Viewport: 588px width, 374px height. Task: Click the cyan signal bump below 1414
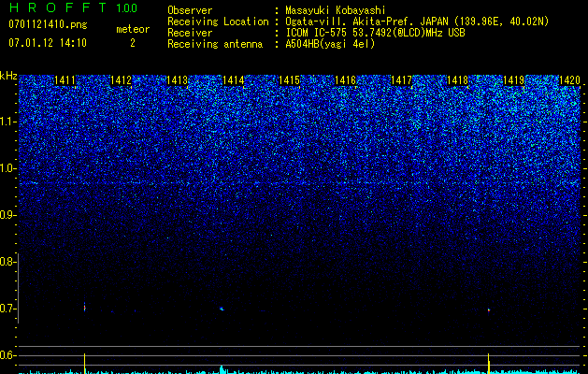click(x=222, y=369)
